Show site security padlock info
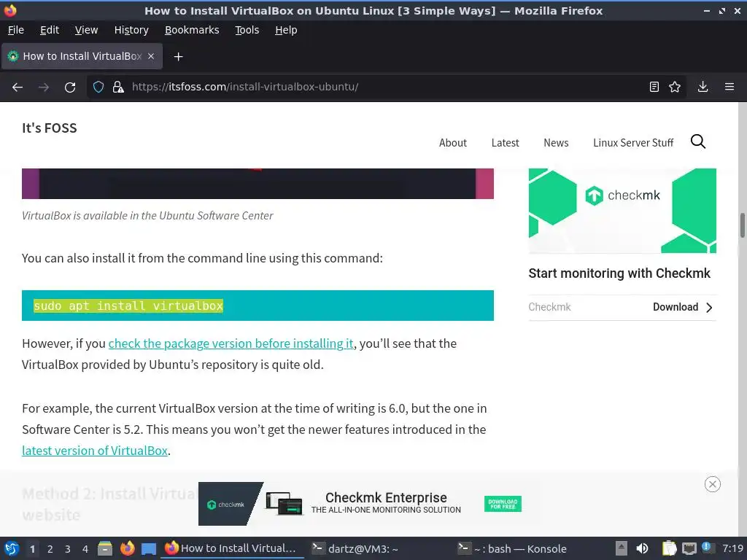Image resolution: width=747 pixels, height=560 pixels. click(118, 87)
